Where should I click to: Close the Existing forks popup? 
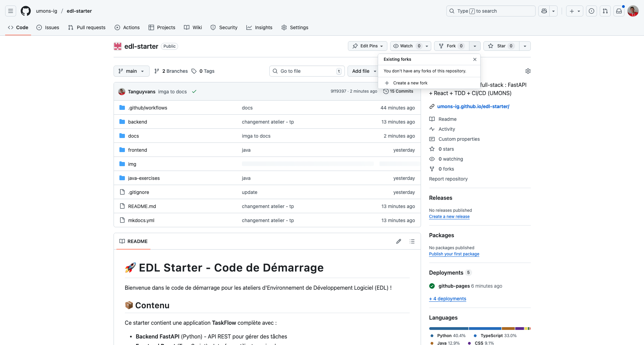pos(475,59)
